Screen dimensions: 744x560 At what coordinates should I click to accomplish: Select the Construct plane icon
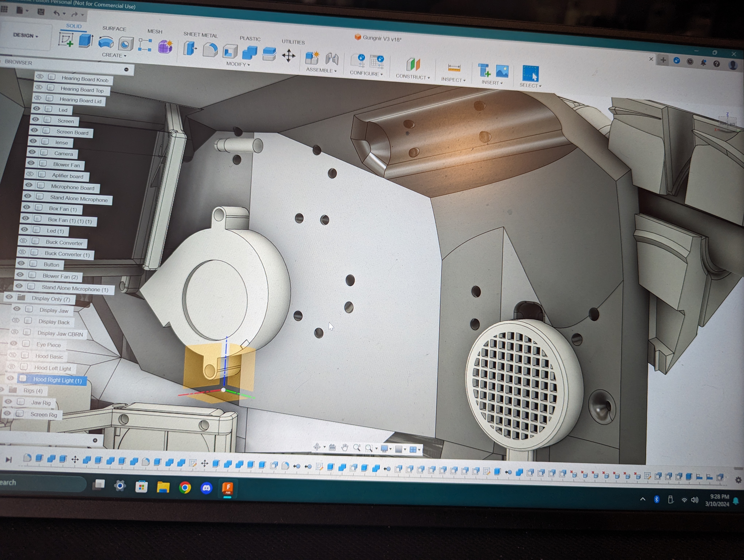(413, 64)
